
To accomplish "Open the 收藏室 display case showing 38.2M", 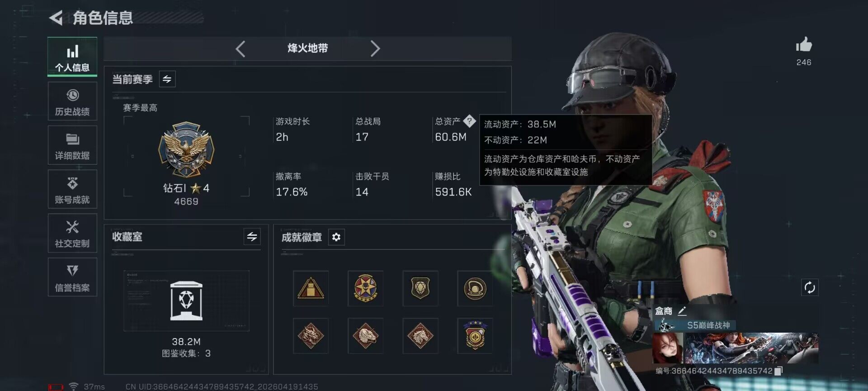I will click(186, 301).
